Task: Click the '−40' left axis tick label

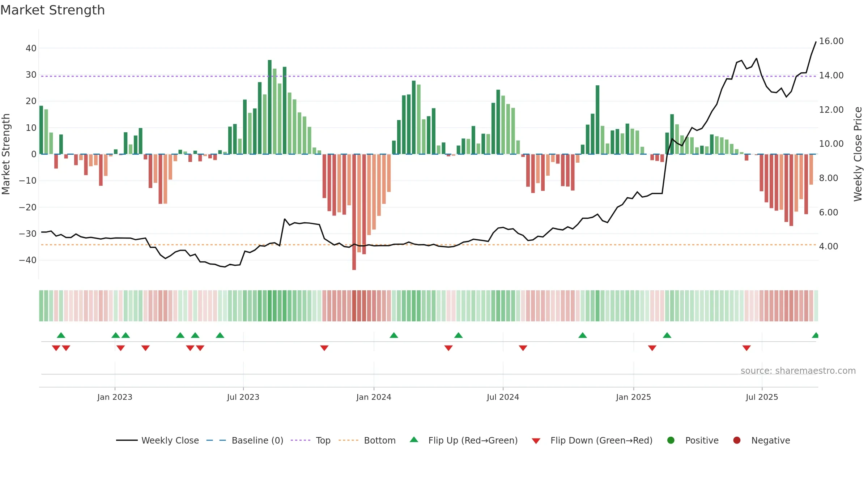Action: [28, 260]
